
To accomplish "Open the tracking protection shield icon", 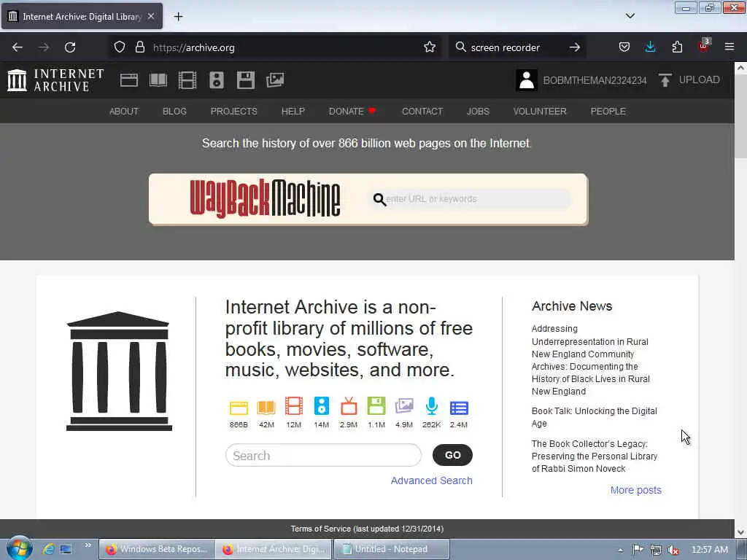I will pyautogui.click(x=120, y=47).
